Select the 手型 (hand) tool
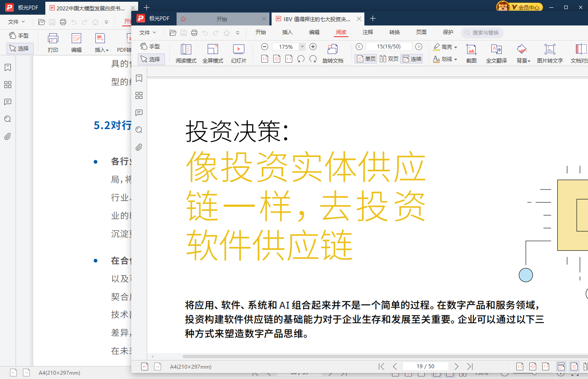Screen dimensions: 588x379 [x=151, y=46]
